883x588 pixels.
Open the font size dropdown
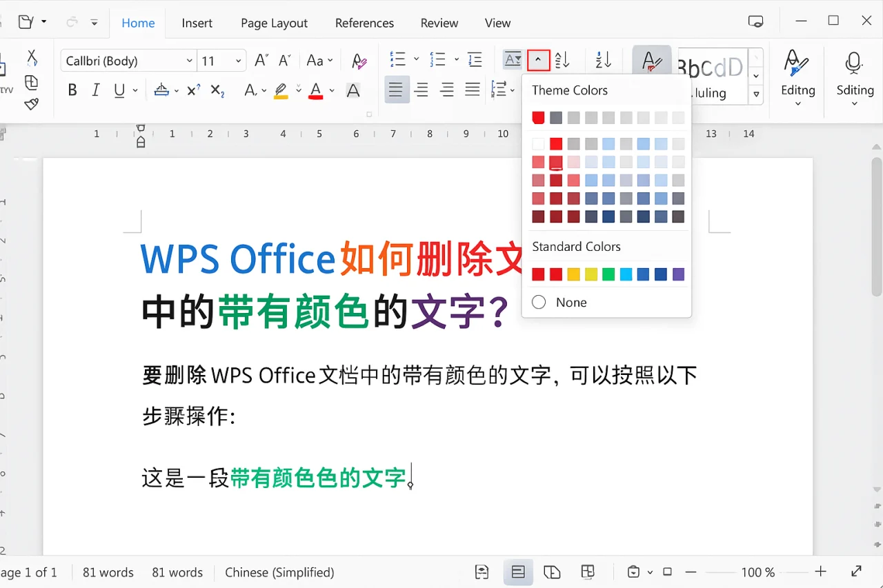pyautogui.click(x=238, y=61)
